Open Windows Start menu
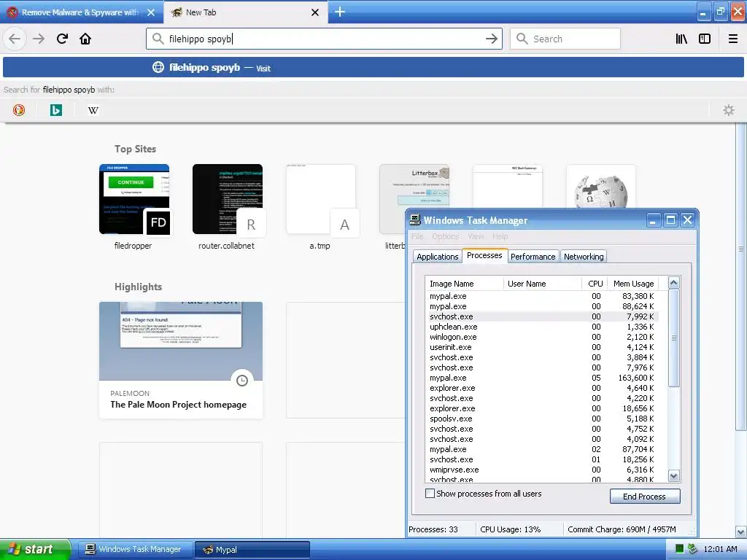 [x=35, y=549]
